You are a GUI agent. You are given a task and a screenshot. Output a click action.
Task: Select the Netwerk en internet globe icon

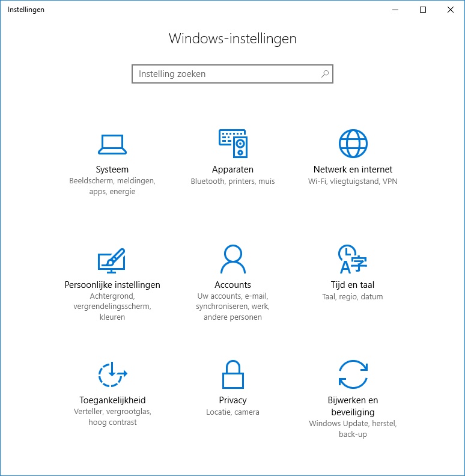(353, 144)
